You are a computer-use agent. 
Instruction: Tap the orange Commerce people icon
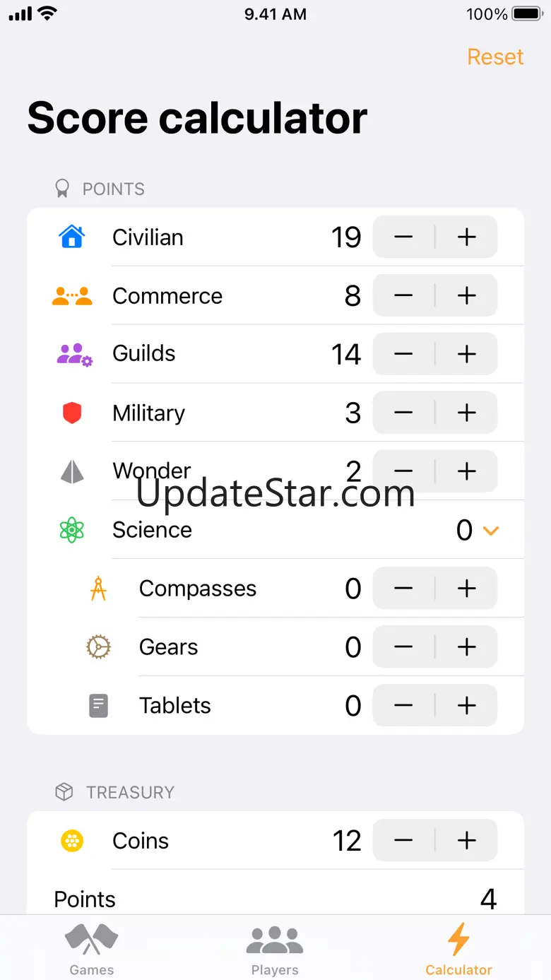(x=72, y=295)
